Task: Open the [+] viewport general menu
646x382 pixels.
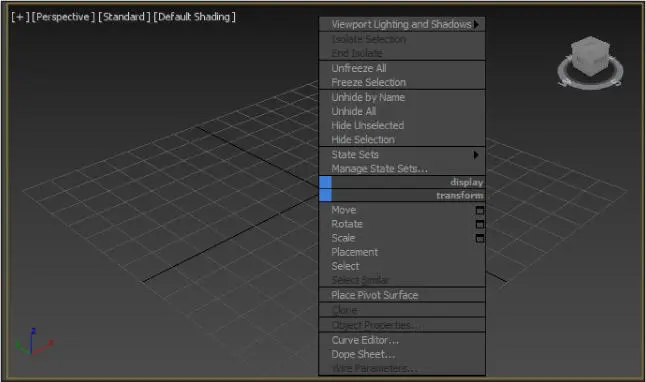Action: click(x=20, y=17)
